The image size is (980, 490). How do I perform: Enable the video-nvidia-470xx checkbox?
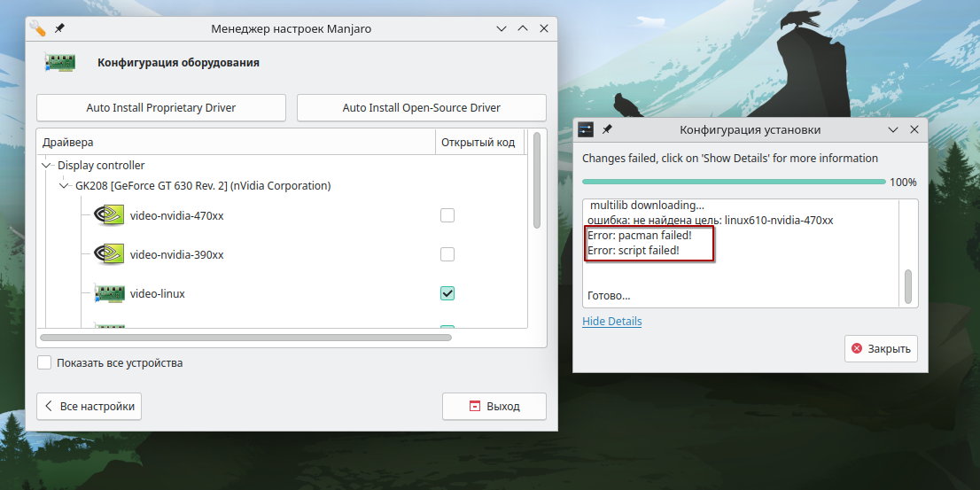point(447,215)
